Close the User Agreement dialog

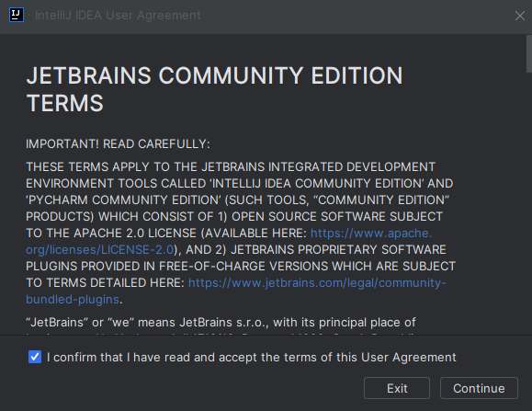pos(519,16)
